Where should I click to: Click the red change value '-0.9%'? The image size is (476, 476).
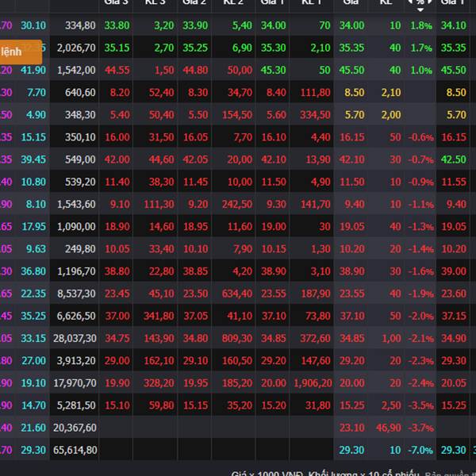[x=420, y=182]
